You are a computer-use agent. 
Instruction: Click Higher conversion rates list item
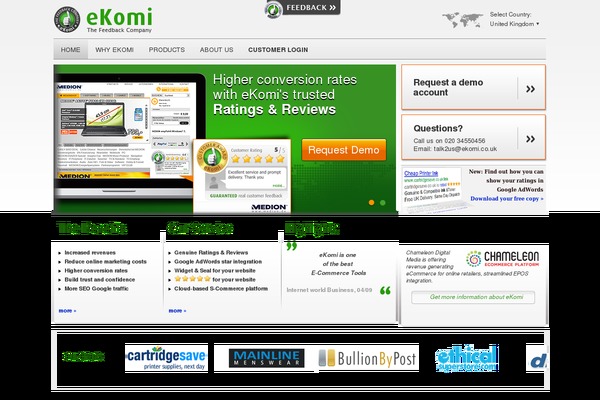96,271
